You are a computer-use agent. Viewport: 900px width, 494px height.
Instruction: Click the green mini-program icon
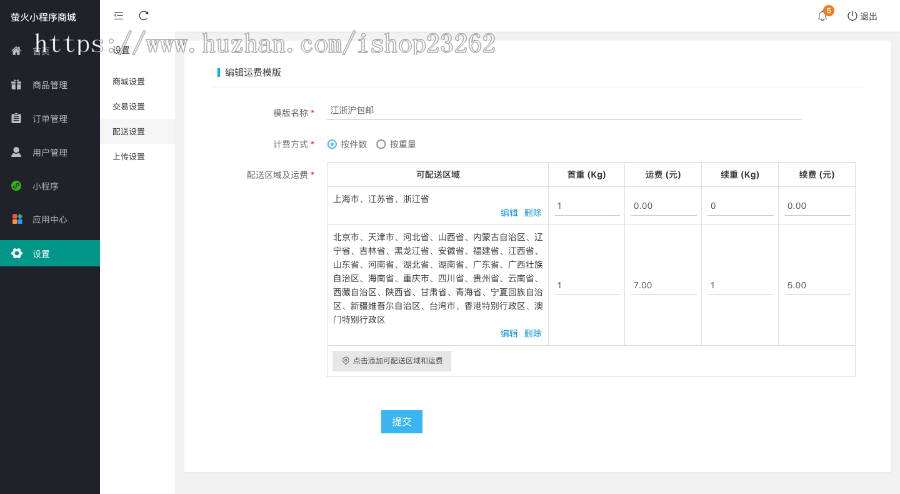pyautogui.click(x=16, y=185)
